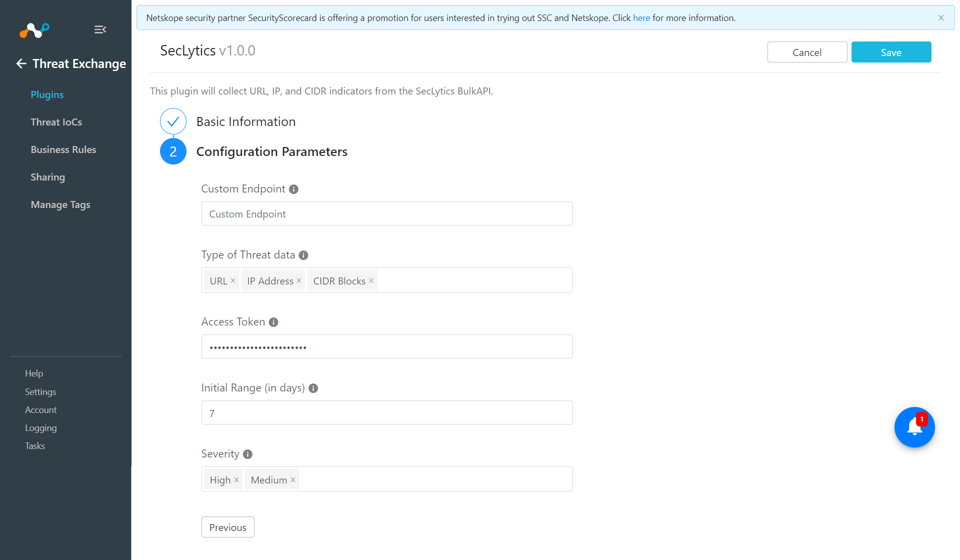Open the notification bell icon
Viewport: 960px width, 560px height.
pos(914,427)
